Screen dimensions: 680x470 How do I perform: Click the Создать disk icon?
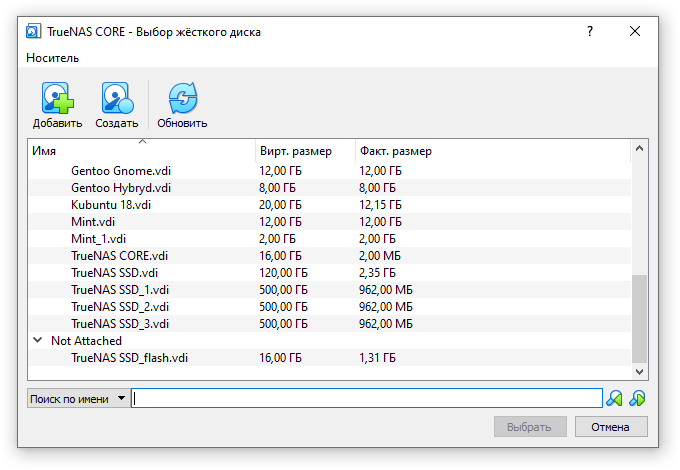(x=117, y=98)
